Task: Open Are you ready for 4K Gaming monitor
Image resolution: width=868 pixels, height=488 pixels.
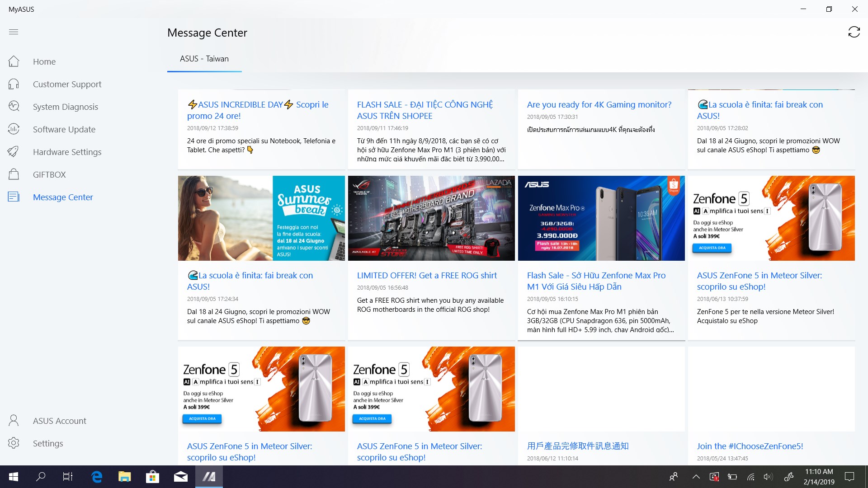Action: coord(599,104)
